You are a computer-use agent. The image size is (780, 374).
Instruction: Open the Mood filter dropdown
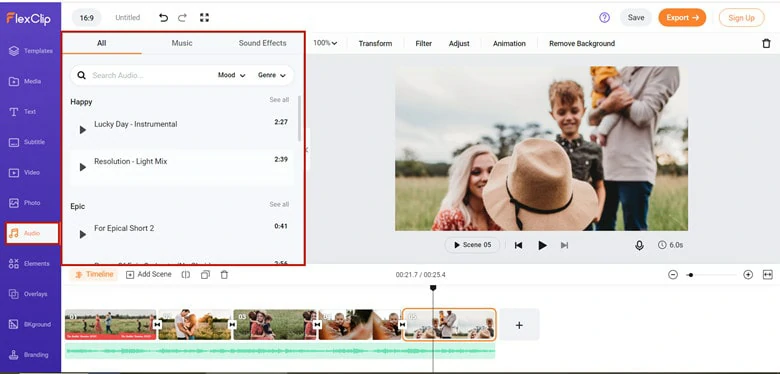coord(231,75)
